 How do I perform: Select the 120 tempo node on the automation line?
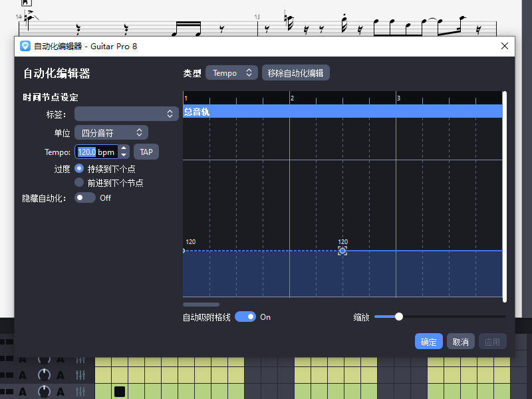click(x=342, y=251)
